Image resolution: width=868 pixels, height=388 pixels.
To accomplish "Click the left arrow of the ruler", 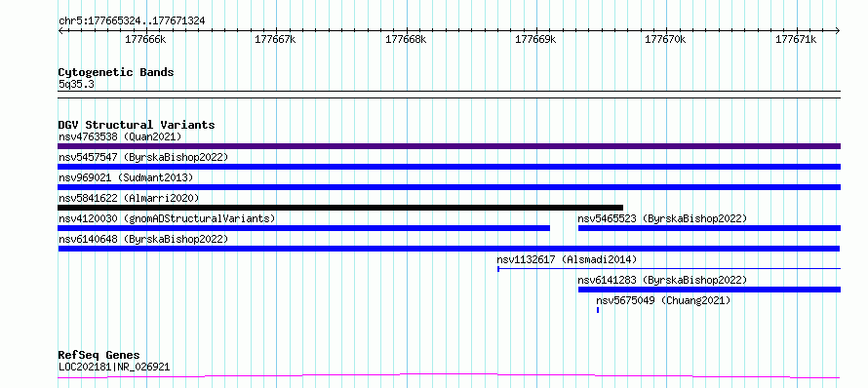I will coord(60,30).
